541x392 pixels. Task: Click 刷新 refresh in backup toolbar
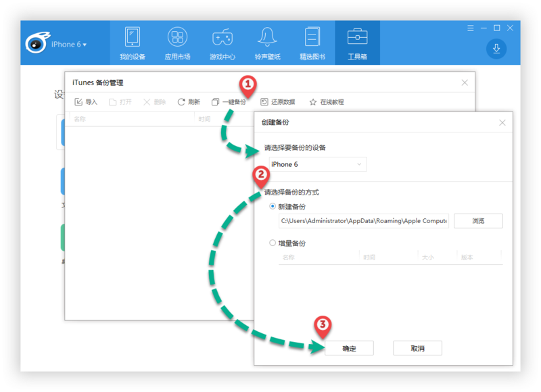click(x=189, y=102)
